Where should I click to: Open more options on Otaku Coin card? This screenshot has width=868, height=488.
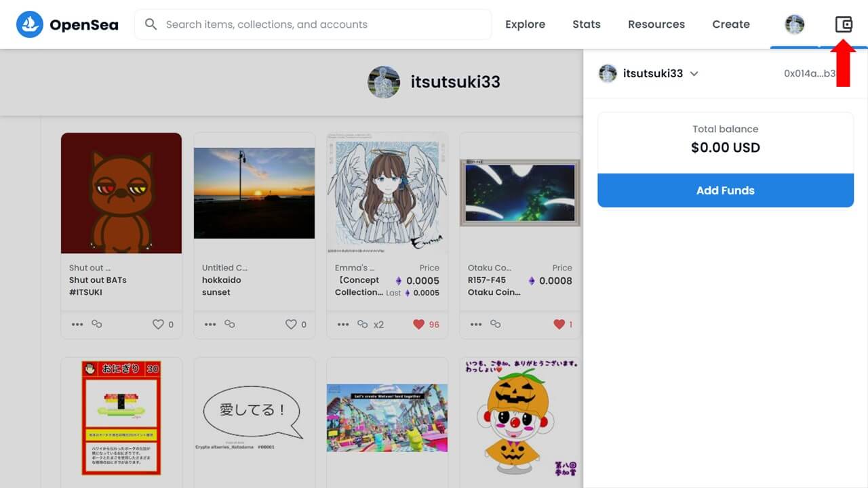(476, 325)
